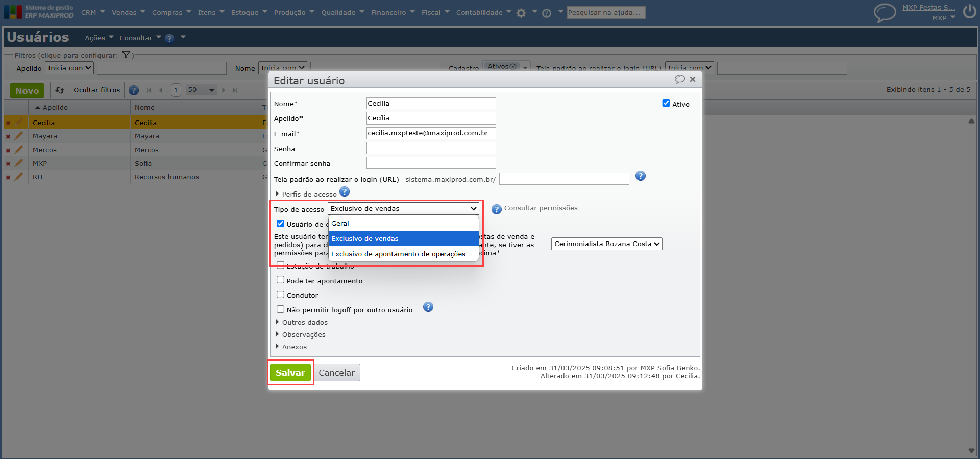Click Ocultar filtros button
980x459 pixels.
(x=97, y=90)
